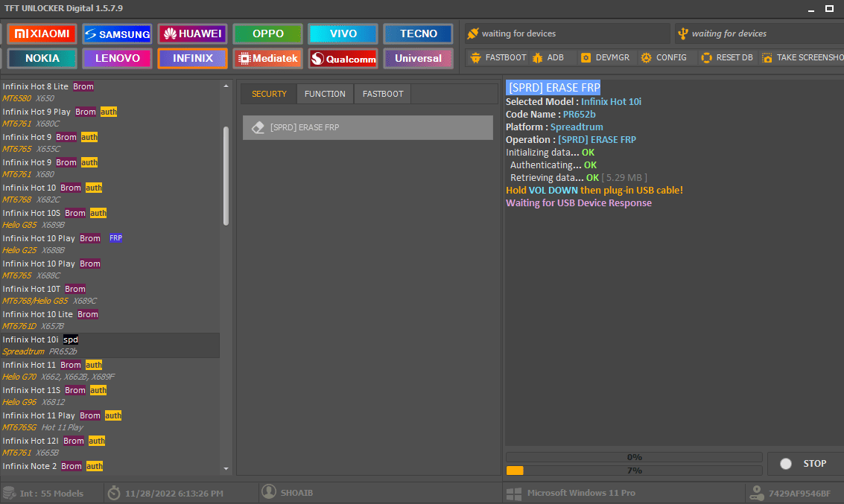Screen dimensions: 844x504
Task: Click the hardware ID user-key icon
Action: coord(757,493)
